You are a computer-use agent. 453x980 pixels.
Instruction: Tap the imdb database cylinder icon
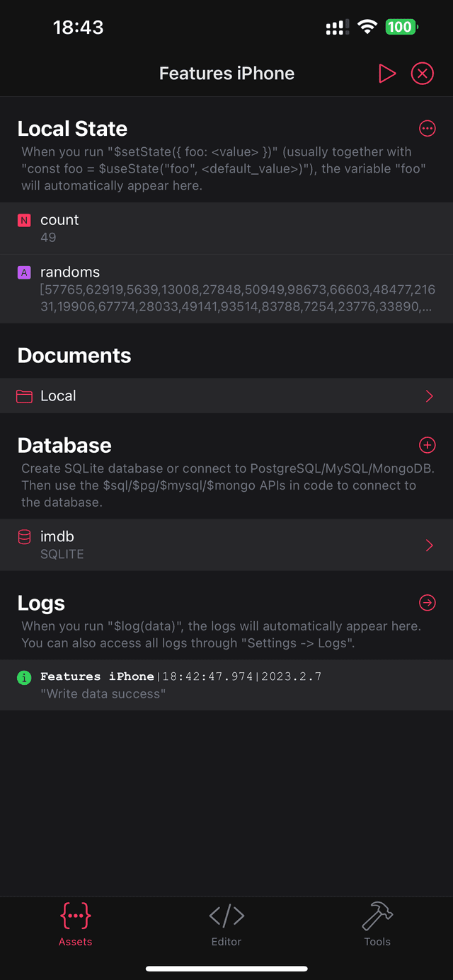pos(24,538)
